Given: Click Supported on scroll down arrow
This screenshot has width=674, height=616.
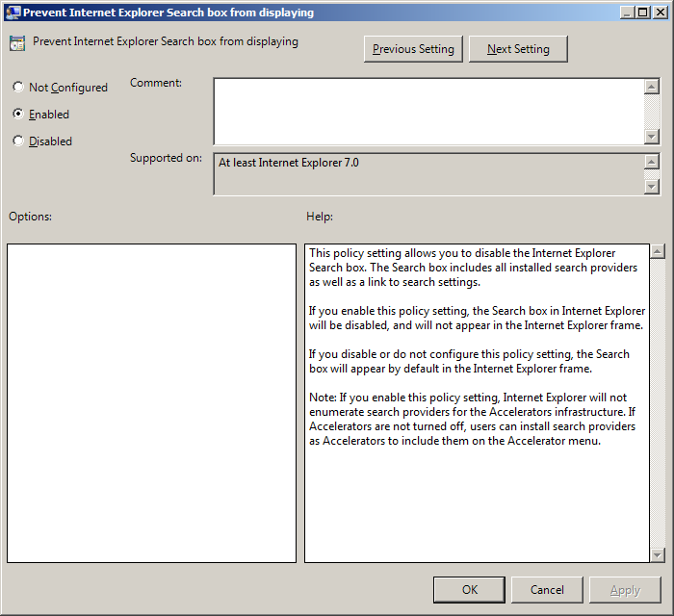Looking at the screenshot, I should [x=652, y=186].
